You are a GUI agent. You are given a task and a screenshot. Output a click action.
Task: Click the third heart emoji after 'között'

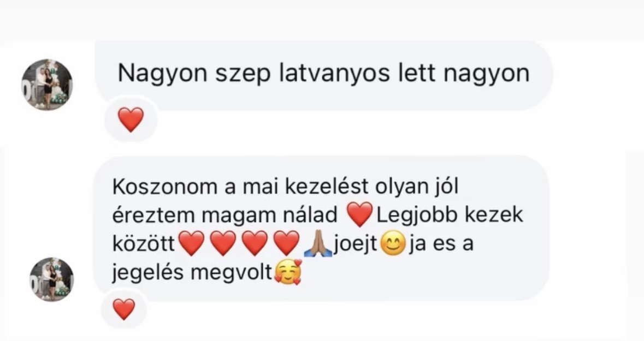(255, 243)
